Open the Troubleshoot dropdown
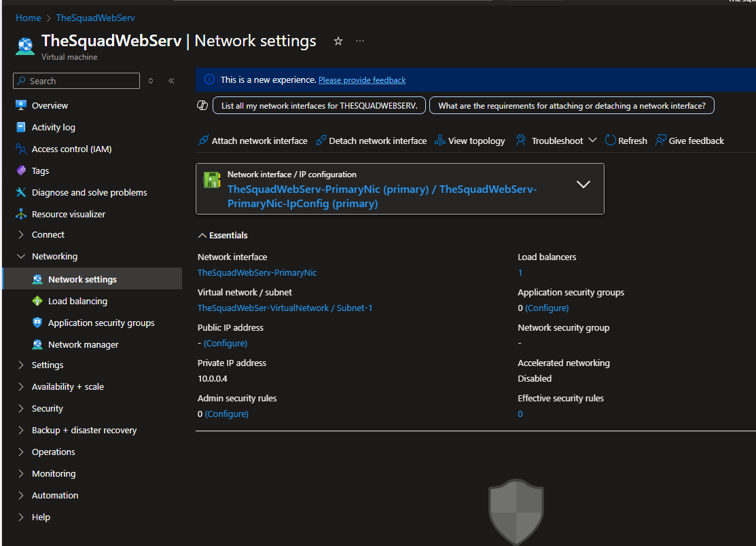This screenshot has width=756, height=546. tap(556, 141)
